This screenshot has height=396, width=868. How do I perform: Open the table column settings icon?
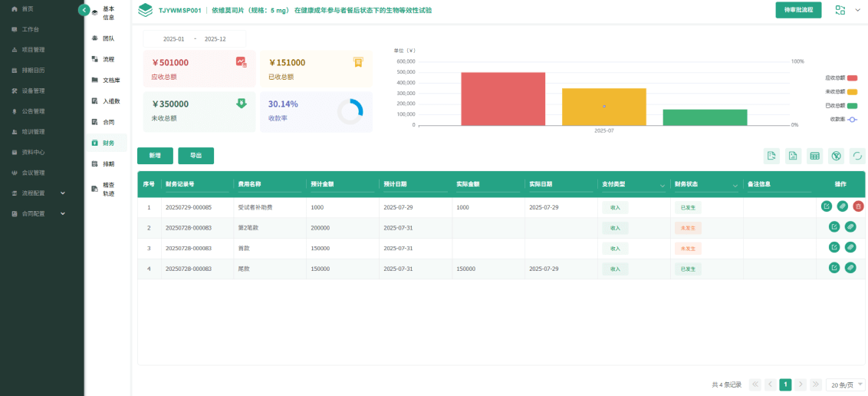click(815, 156)
